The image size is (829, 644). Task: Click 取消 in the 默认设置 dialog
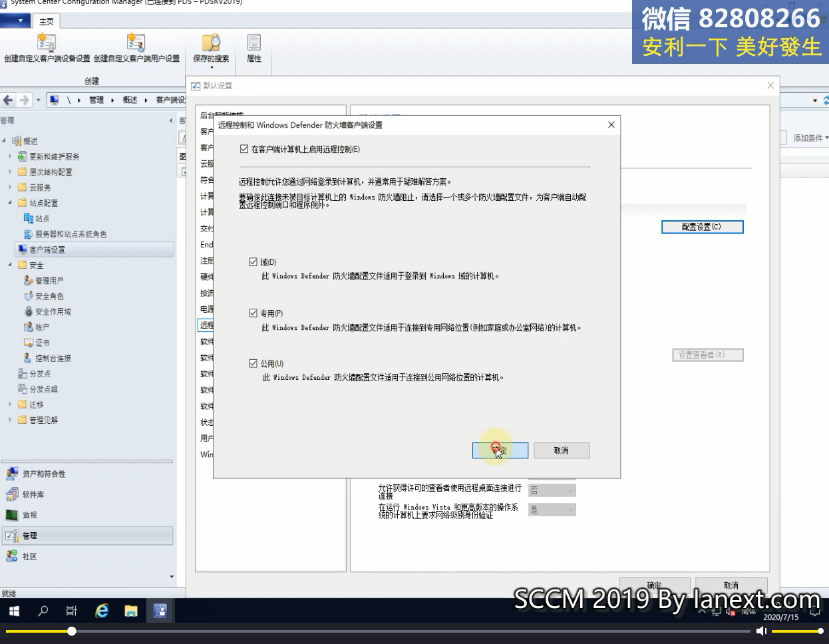click(731, 585)
